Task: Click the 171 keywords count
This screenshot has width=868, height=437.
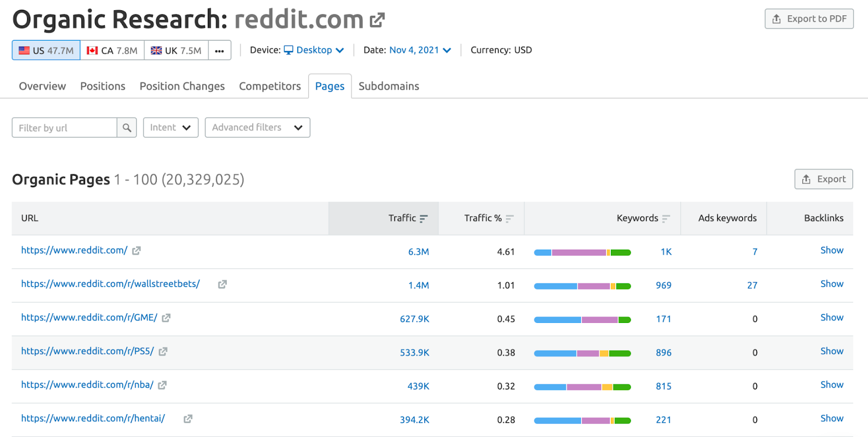Action: click(663, 319)
